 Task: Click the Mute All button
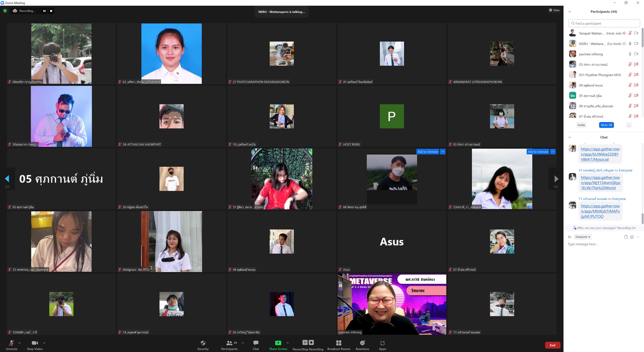coord(606,125)
